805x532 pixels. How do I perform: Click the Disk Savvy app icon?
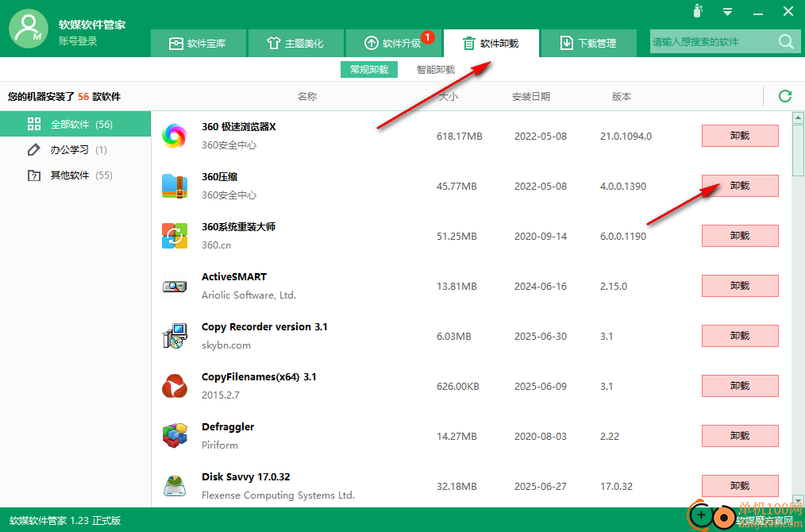tap(175, 486)
